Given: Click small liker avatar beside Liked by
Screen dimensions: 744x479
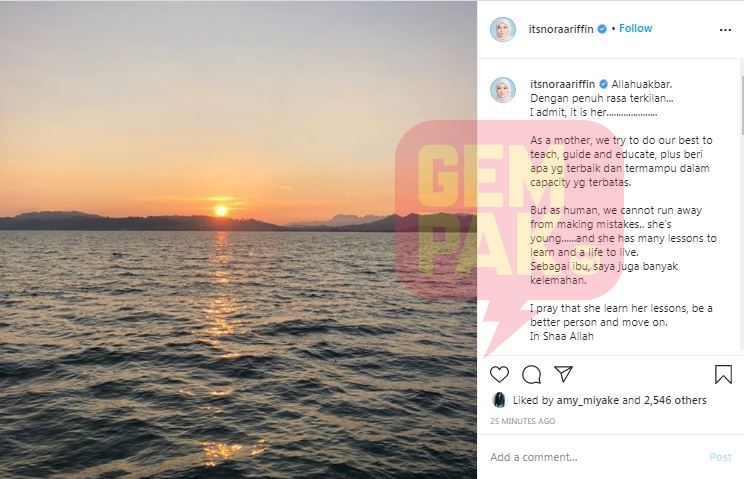Looking at the screenshot, I should click(x=499, y=400).
